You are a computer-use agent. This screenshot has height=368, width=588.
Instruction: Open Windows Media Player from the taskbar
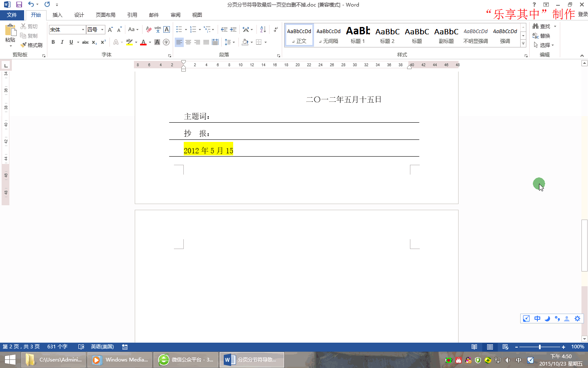tap(120, 360)
